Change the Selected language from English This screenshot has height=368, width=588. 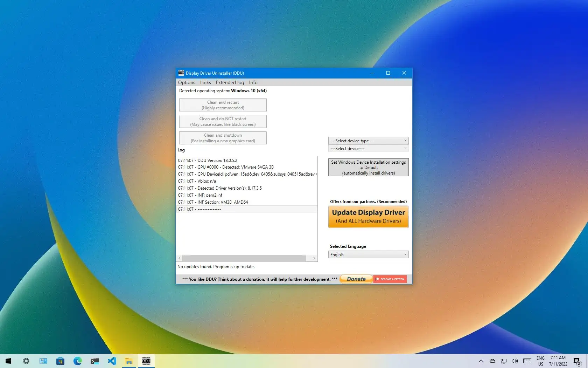pos(368,254)
